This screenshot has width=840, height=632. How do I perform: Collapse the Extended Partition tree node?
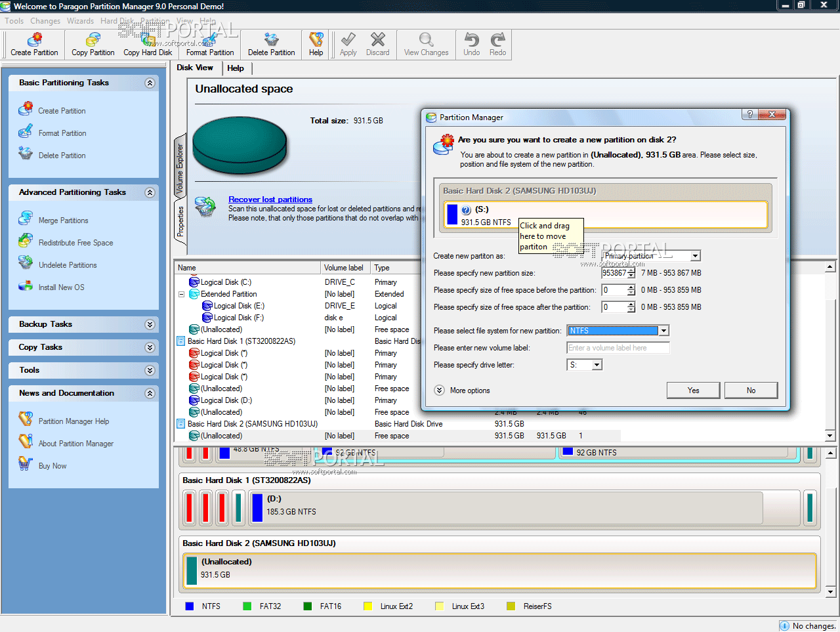pos(181,294)
